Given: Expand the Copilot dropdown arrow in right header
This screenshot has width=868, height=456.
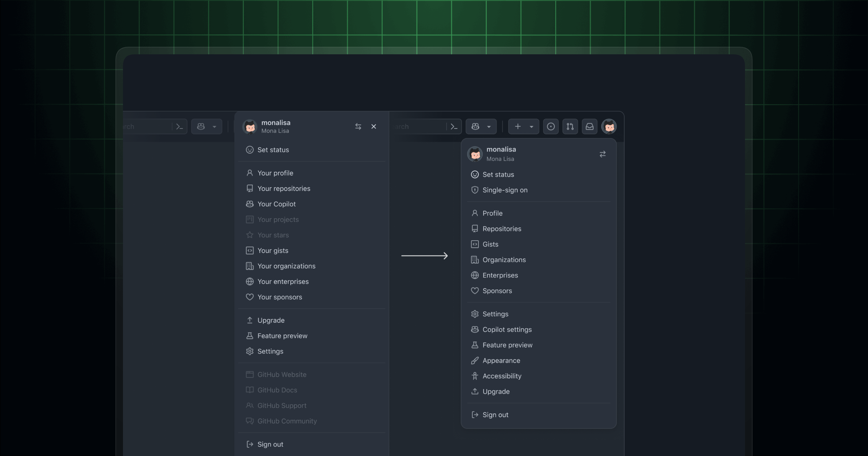Looking at the screenshot, I should tap(489, 127).
